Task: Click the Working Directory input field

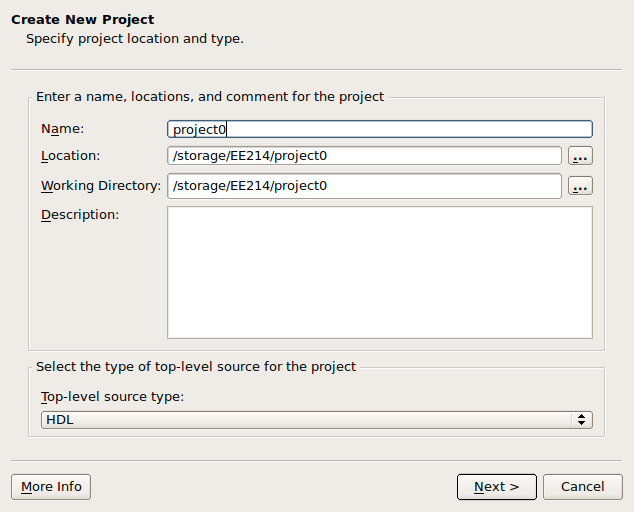Action: click(x=364, y=186)
